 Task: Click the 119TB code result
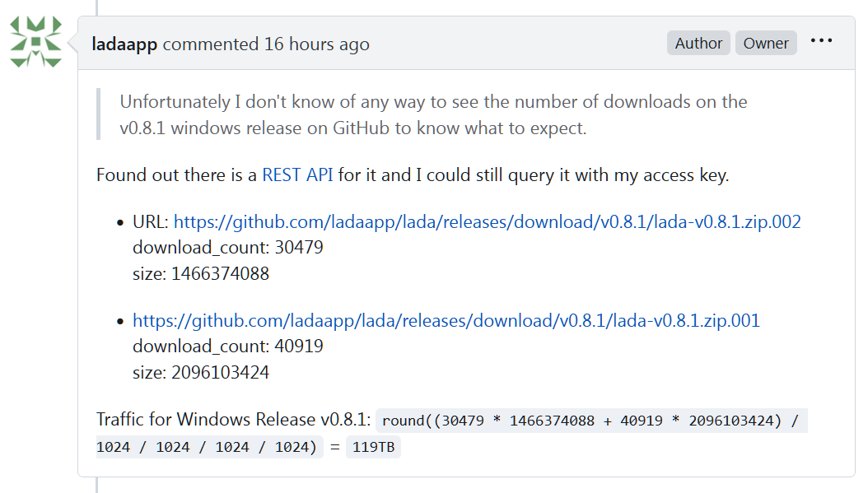pos(373,448)
